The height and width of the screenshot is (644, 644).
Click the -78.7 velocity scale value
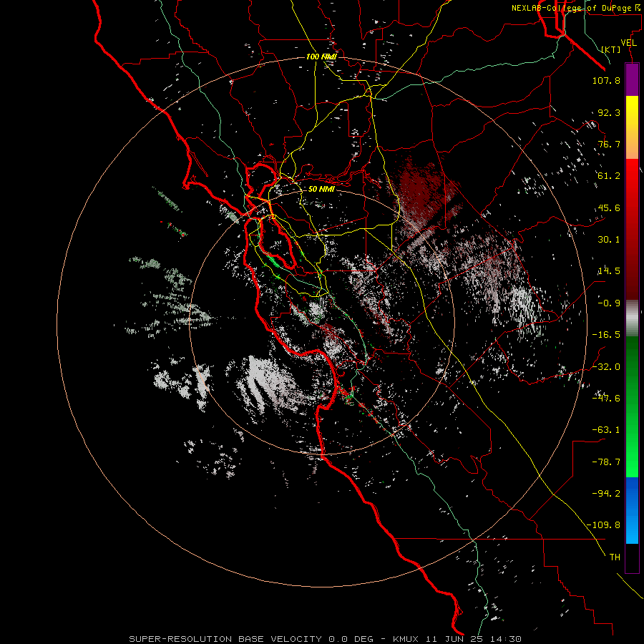pyautogui.click(x=606, y=462)
